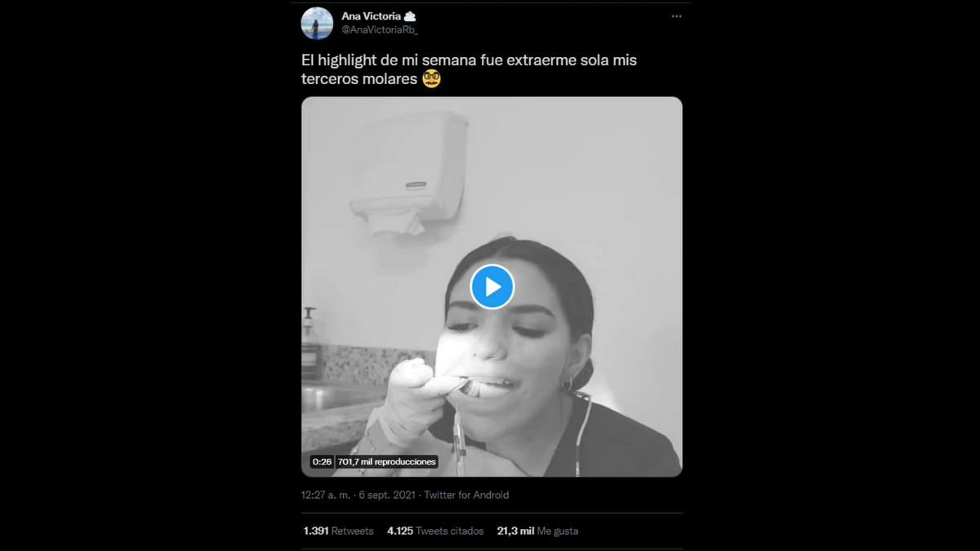Viewport: 980px width, 551px height.
Task: Select the tweet text about terceros molares
Action: point(465,69)
